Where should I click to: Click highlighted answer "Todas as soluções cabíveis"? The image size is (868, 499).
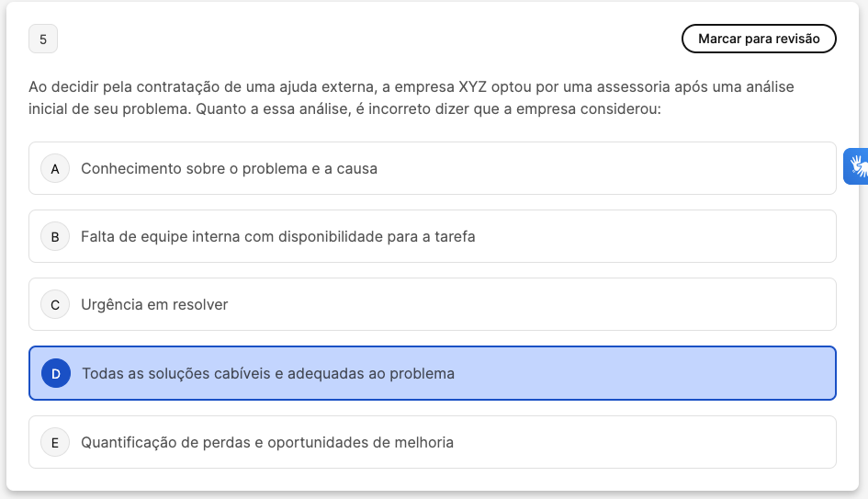(267, 374)
